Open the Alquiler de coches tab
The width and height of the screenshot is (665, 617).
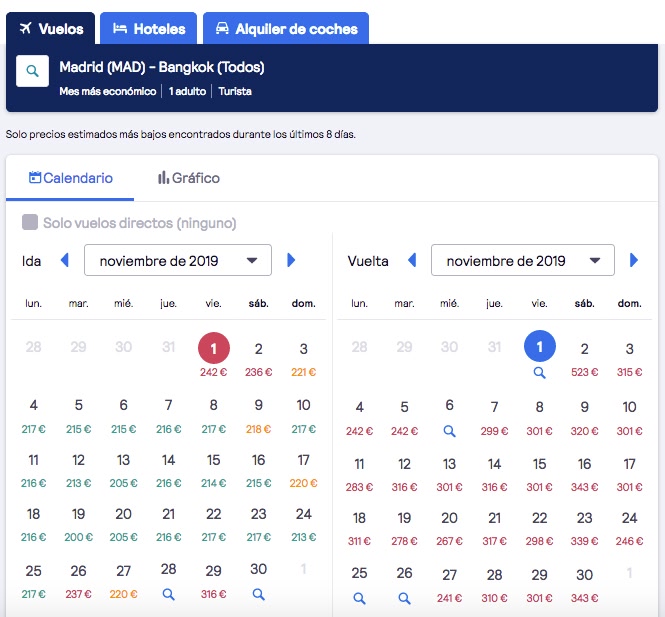286,28
